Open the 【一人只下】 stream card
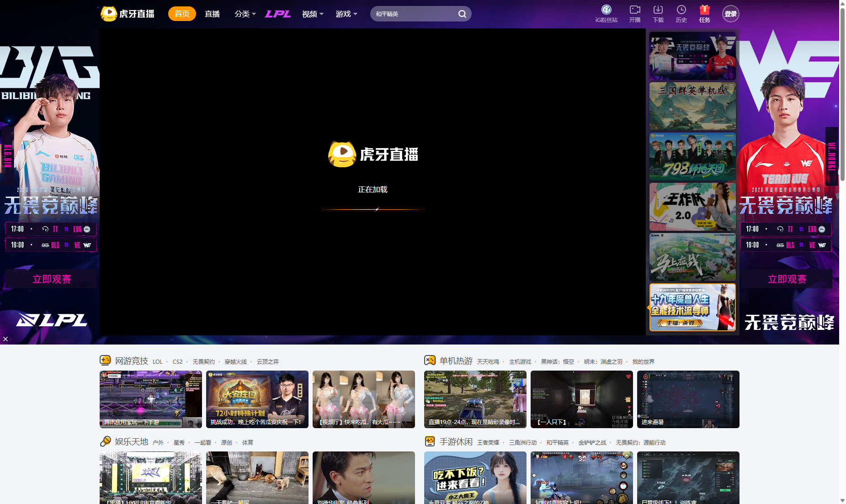 tap(582, 399)
